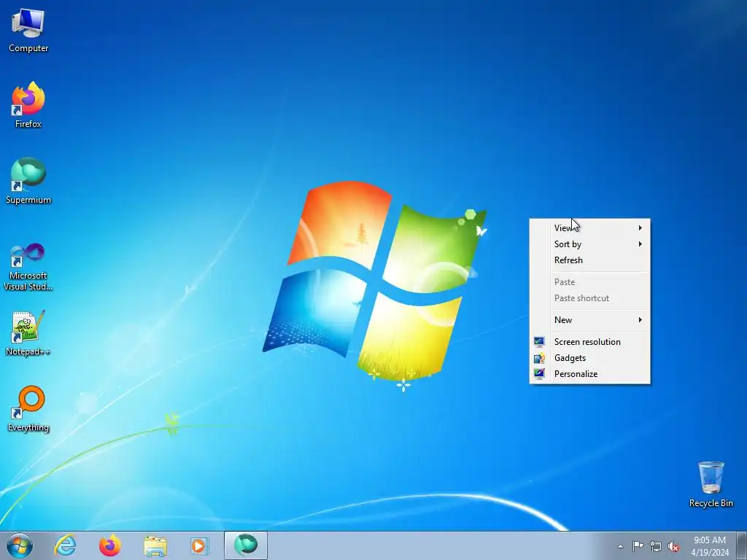
Task: Select the Microsoft Visual Studio shortcut
Action: tap(28, 267)
